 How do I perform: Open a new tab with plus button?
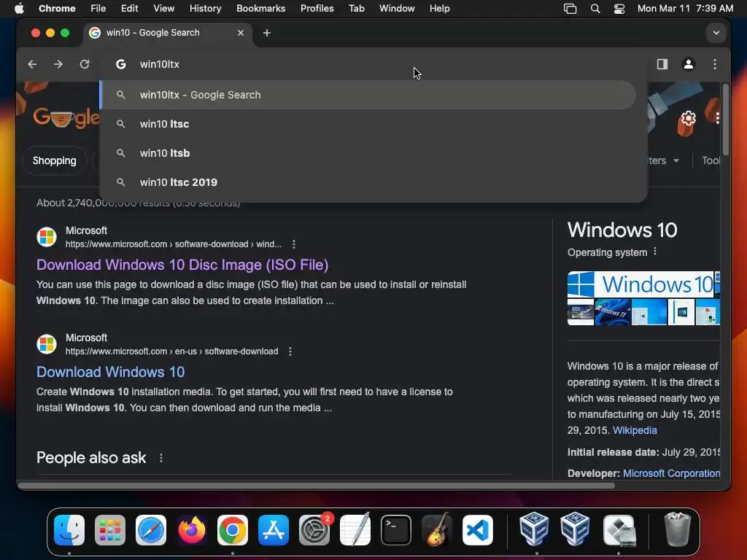tap(267, 33)
